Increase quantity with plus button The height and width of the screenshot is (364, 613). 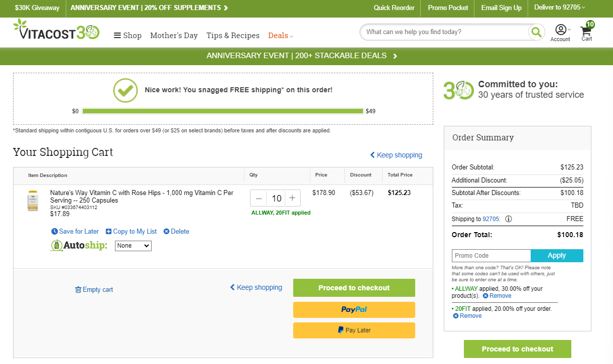coord(293,198)
